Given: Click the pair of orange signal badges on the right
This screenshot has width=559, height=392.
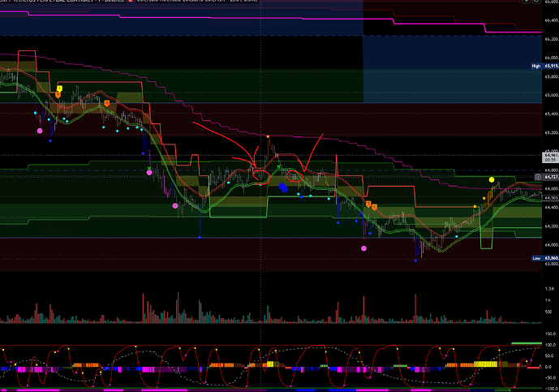Looking at the screenshot, I should click(372, 205).
